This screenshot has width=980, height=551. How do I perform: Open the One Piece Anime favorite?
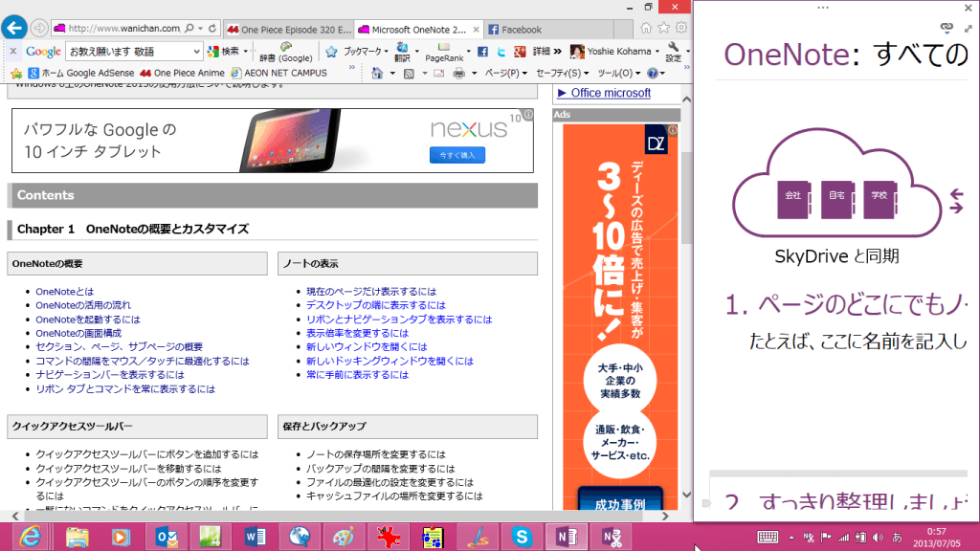coord(183,73)
